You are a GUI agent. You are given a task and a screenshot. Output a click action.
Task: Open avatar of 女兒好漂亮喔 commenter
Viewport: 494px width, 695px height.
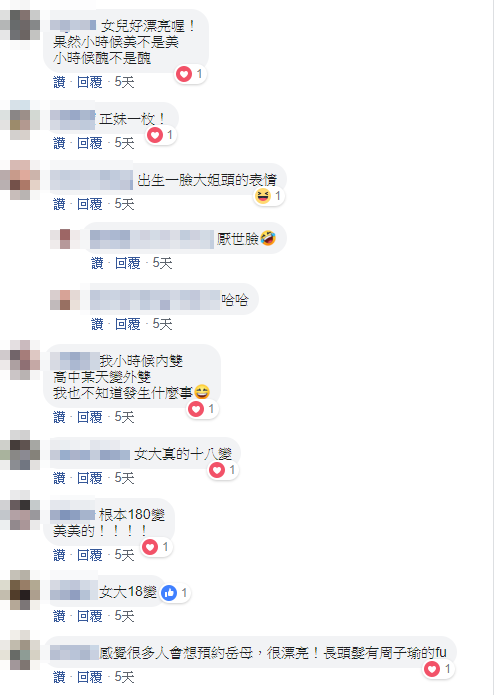click(x=20, y=25)
